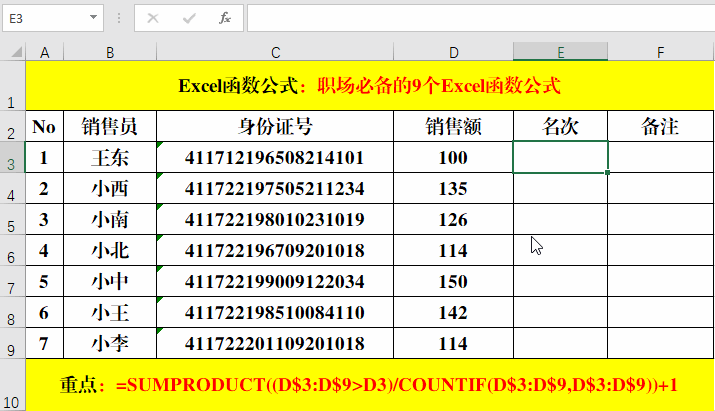Click the formula bar resize dots handle

tap(119, 18)
